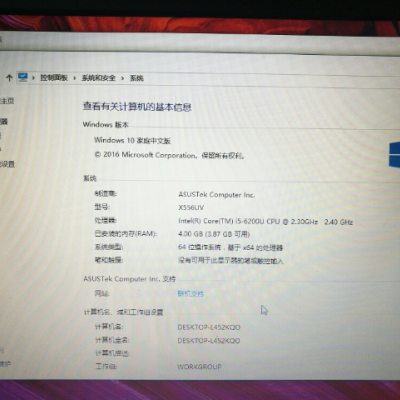Open the sidebar link ending in 护
The image size is (400, 400).
[x=5, y=364]
